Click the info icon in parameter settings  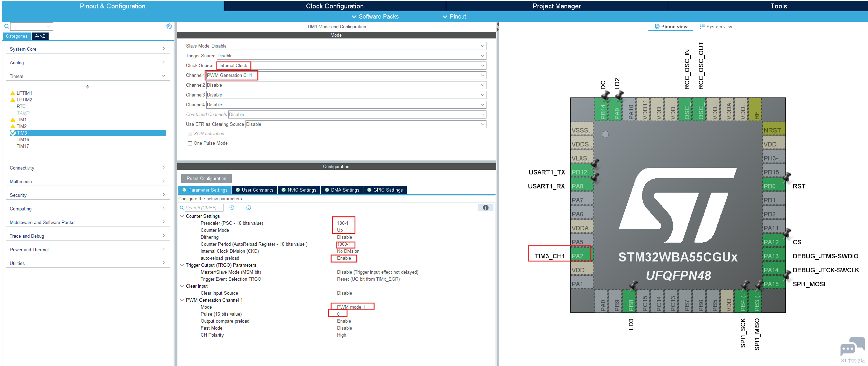pyautogui.click(x=486, y=208)
